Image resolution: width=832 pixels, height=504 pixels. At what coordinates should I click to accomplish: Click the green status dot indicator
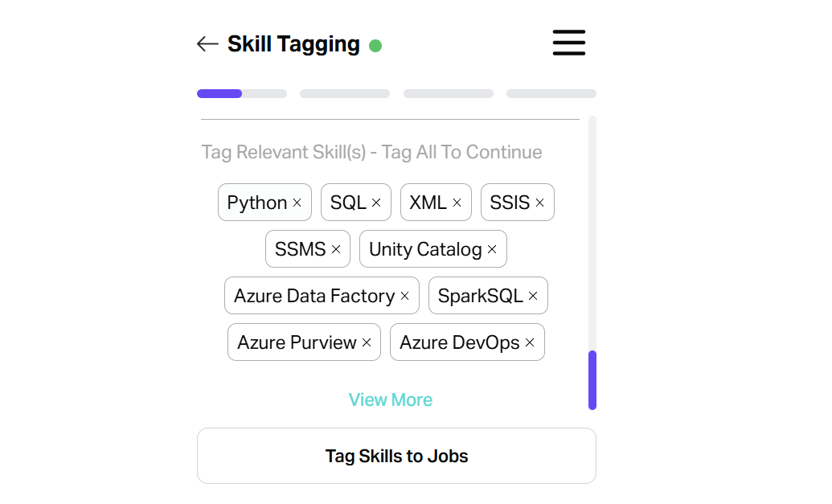click(x=375, y=46)
